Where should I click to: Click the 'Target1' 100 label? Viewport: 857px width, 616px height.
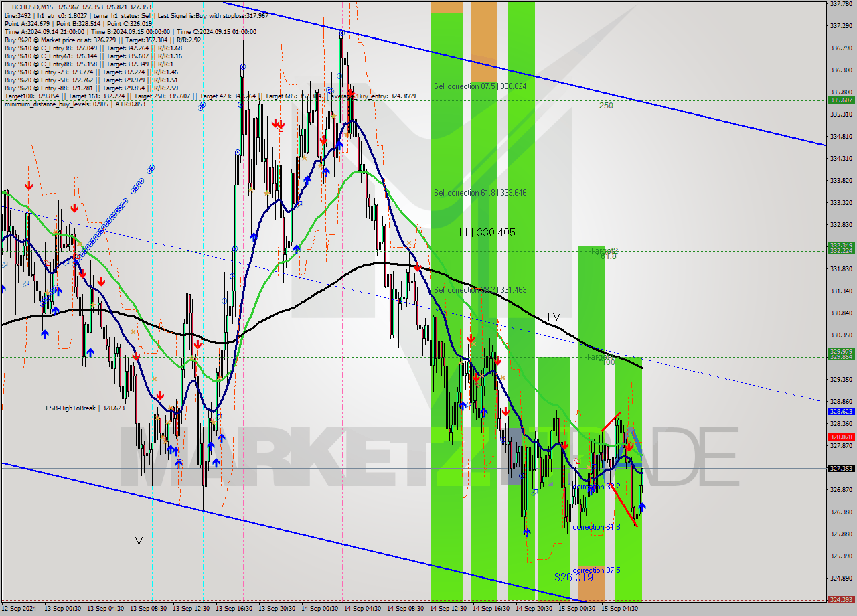[601, 358]
